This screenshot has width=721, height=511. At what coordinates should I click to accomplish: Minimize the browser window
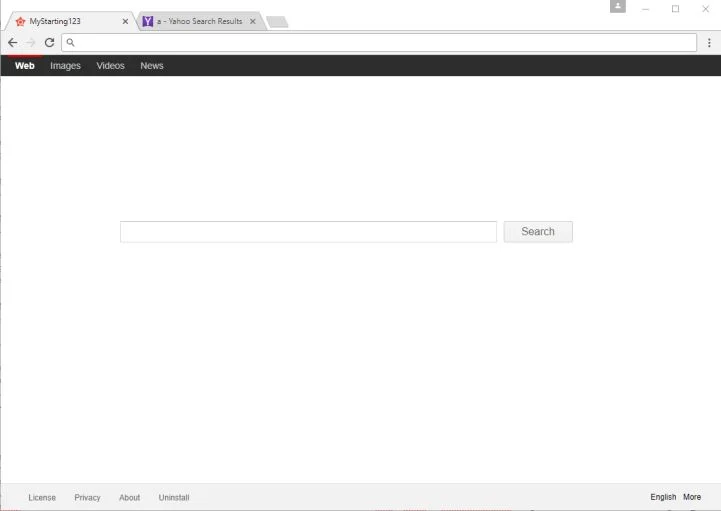(x=646, y=9)
